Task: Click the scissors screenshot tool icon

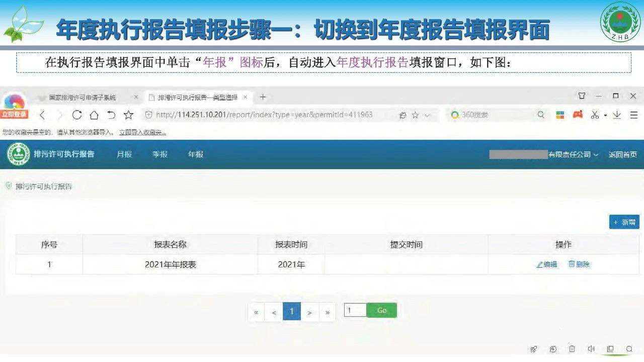Action: [595, 115]
